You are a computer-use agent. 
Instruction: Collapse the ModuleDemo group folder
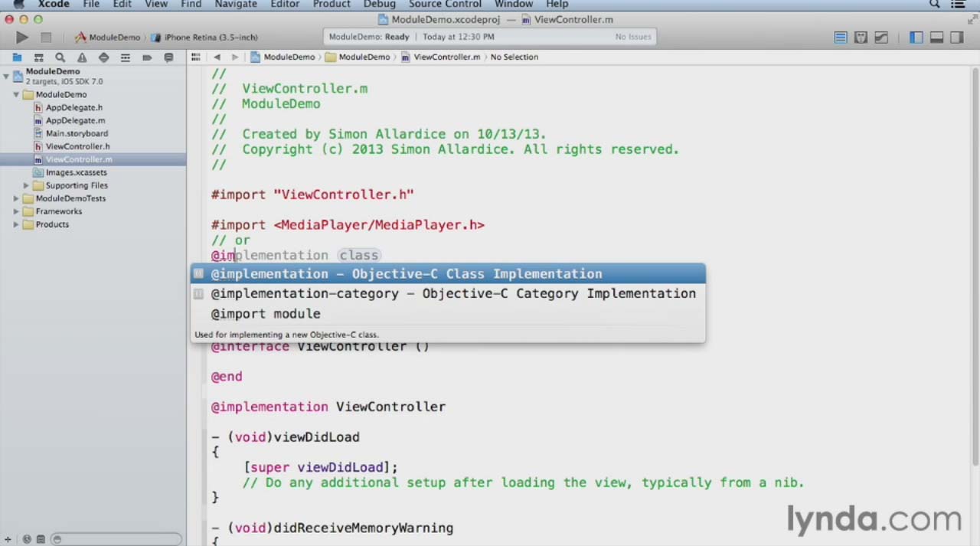click(16, 94)
